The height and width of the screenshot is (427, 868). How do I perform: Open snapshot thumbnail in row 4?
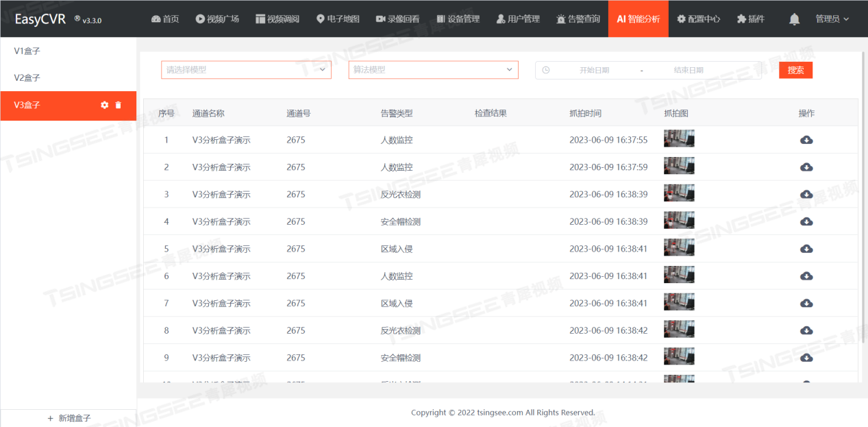tap(679, 220)
